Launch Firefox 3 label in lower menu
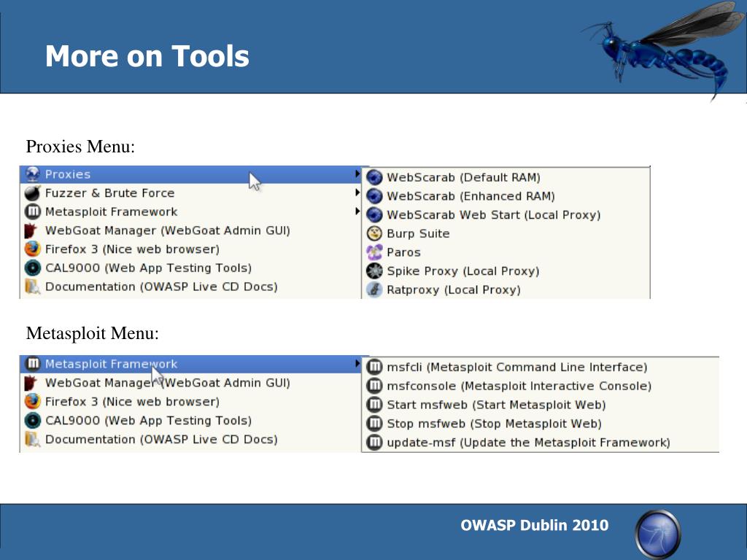The image size is (747, 560). 132,402
